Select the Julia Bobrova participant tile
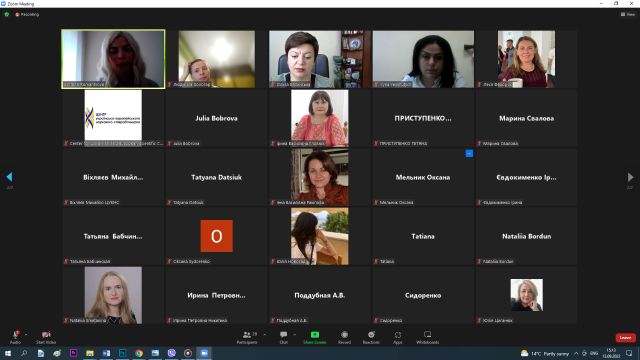This screenshot has width=640, height=360. point(216,118)
